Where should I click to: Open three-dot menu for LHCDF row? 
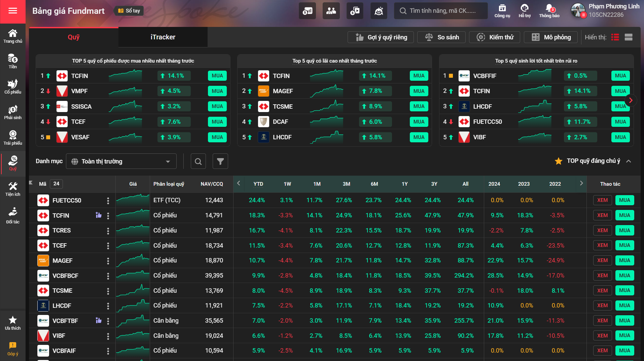108,306
